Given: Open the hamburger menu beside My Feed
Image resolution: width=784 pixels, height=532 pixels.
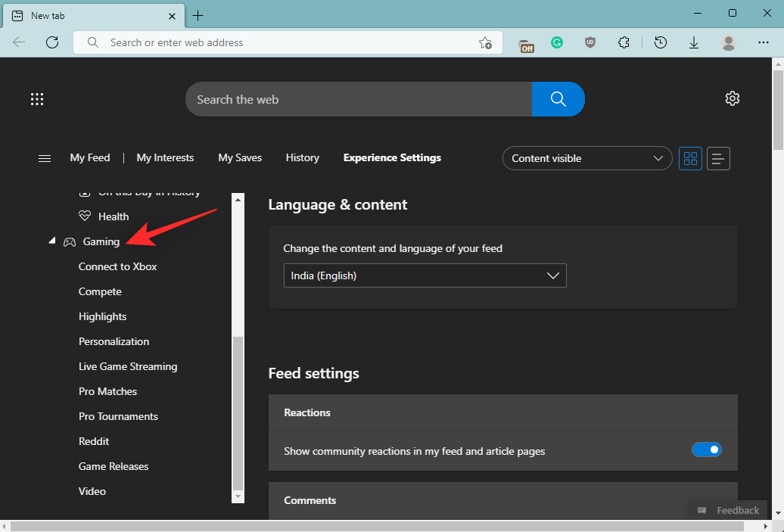Looking at the screenshot, I should click(x=44, y=158).
